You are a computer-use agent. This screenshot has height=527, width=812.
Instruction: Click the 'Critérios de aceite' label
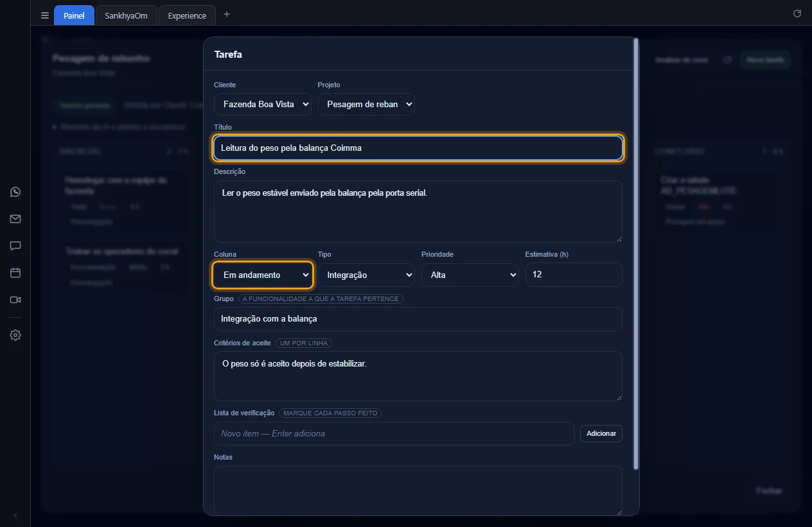[242, 343]
